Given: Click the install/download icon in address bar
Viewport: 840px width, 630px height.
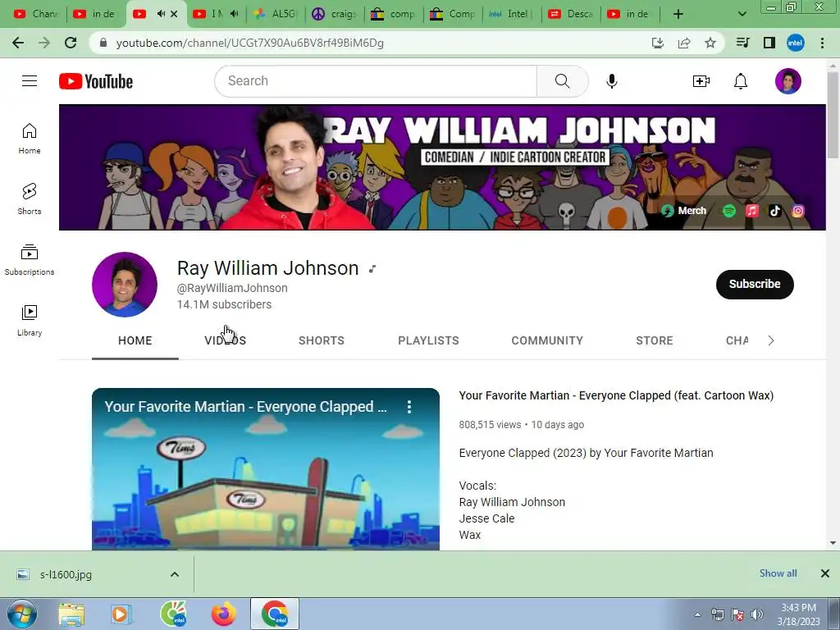Looking at the screenshot, I should point(658,43).
